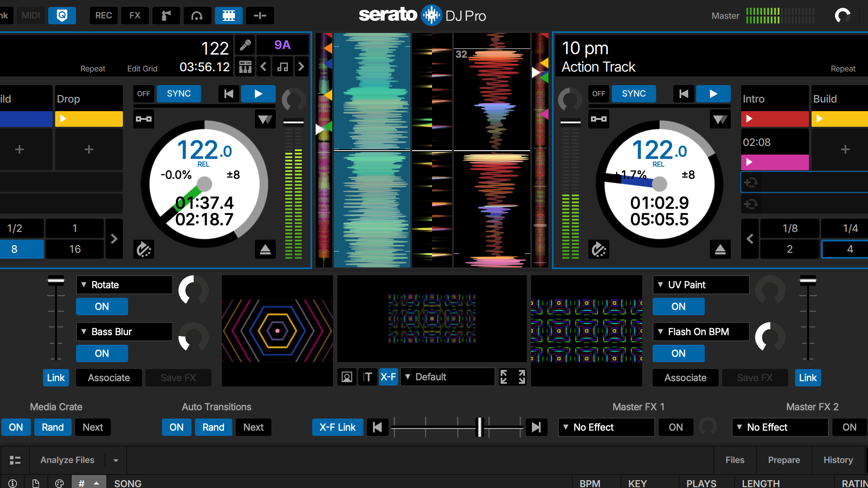Viewport: 868px width, 488px height.
Task: Click the censor icon on right deck
Action: click(599, 249)
